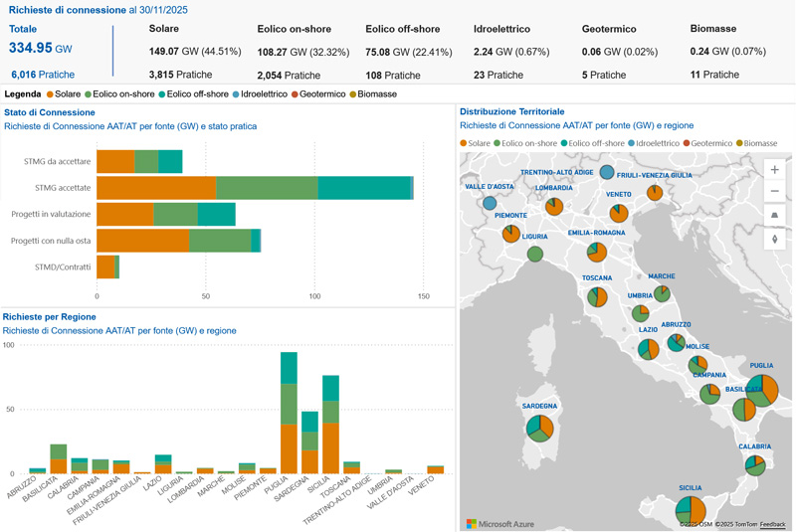Screen dimensions: 796x532
Task: Click the Solare 149.07 GW summary card
Action: [x=194, y=52]
